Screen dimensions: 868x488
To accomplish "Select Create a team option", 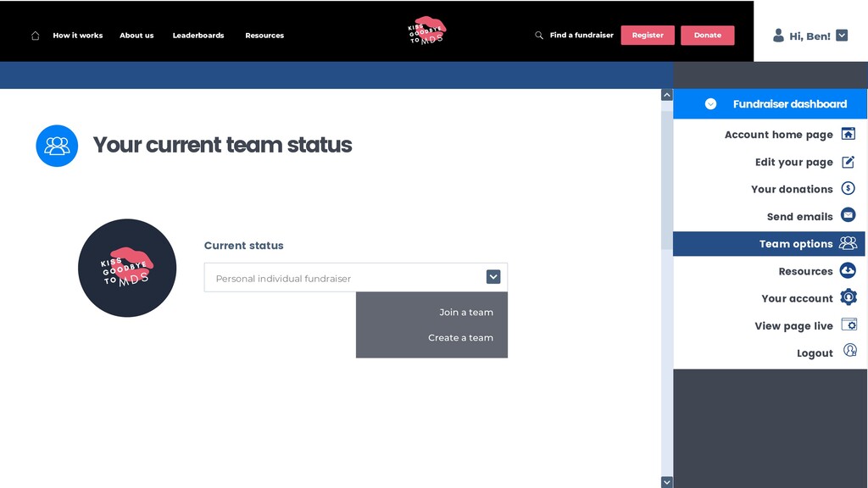I will 460,337.
